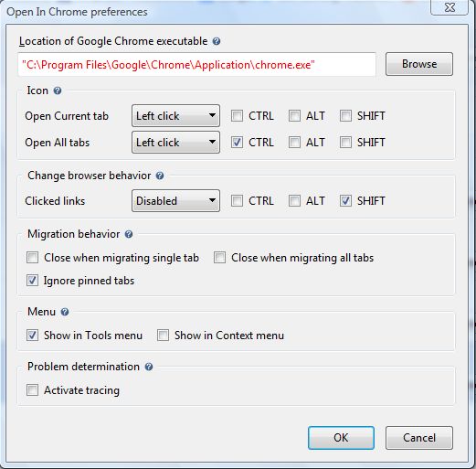
Task: Open the Open All tabs click dropdown
Action: [x=175, y=143]
